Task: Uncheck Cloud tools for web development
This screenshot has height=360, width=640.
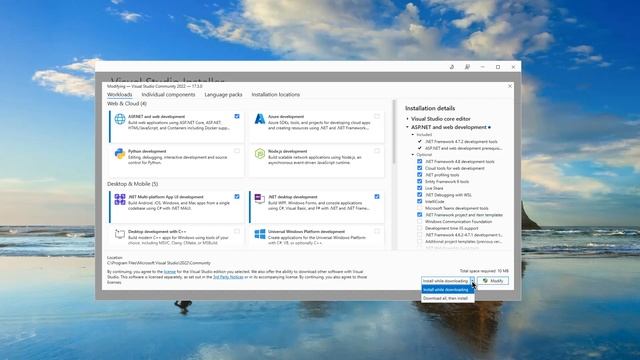Action: click(420, 168)
